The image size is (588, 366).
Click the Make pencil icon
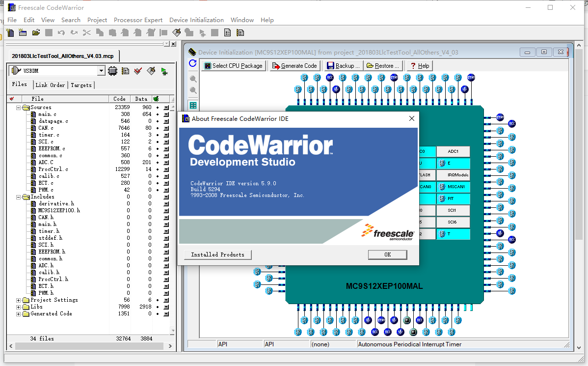(x=151, y=71)
